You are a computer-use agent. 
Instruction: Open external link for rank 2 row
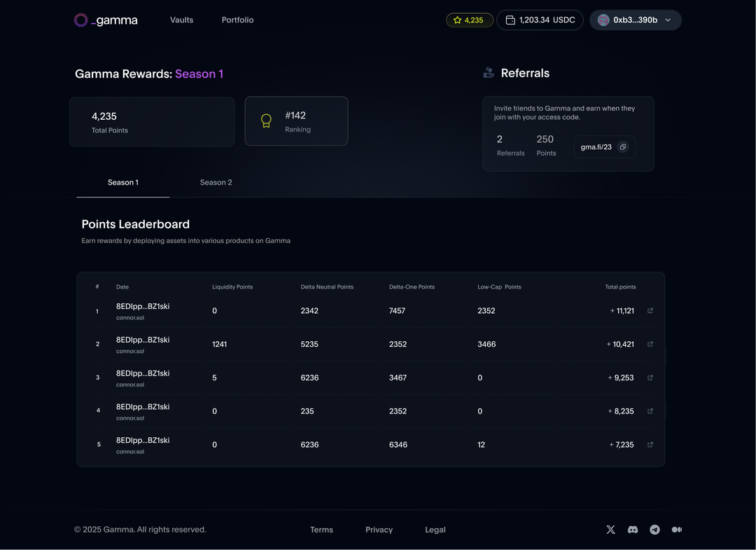(x=650, y=344)
